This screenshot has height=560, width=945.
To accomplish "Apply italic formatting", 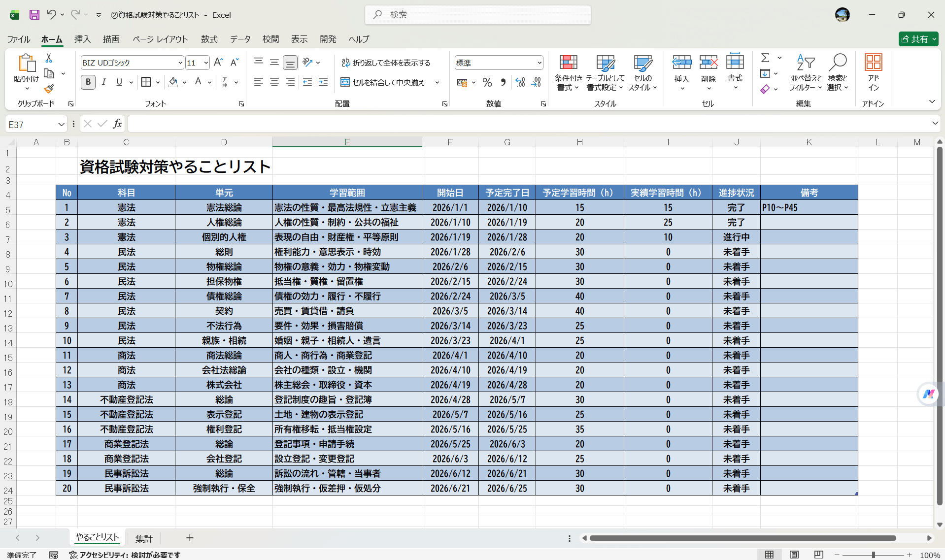I will pos(103,82).
